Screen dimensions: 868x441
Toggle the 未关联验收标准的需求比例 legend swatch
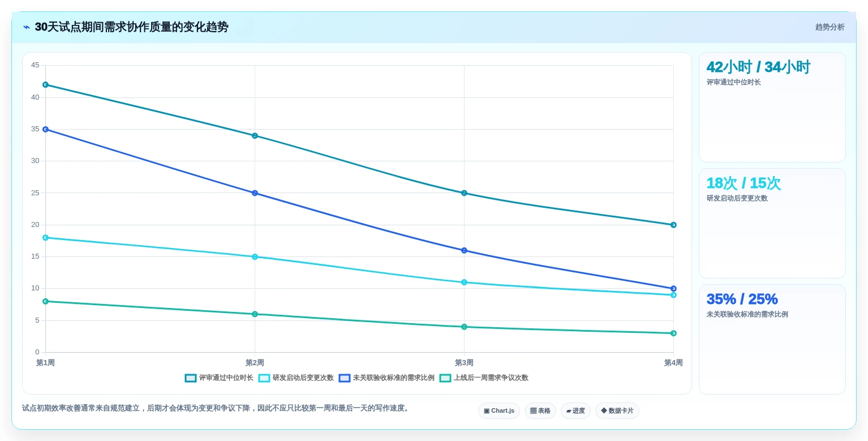pyautogui.click(x=345, y=378)
